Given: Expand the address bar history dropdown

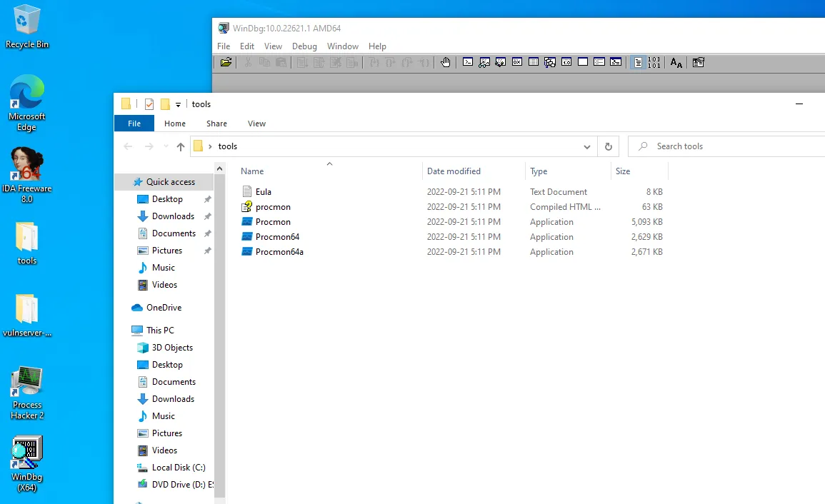Looking at the screenshot, I should [x=586, y=146].
